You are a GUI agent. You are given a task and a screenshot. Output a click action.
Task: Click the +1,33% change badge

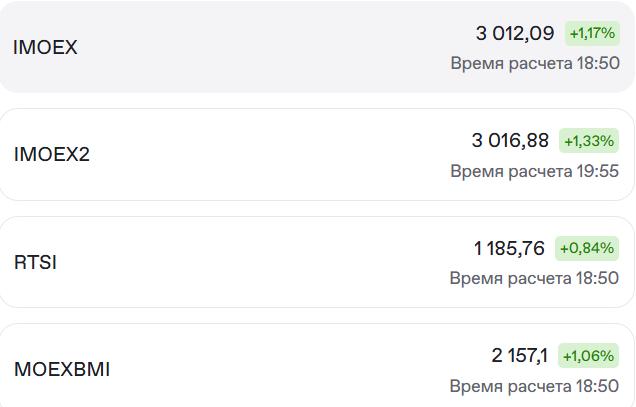click(589, 141)
